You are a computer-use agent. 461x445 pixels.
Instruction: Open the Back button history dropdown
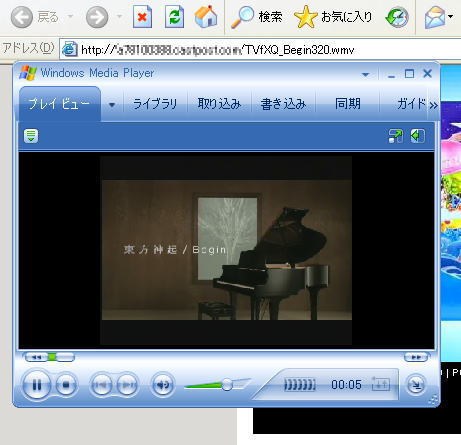[x=70, y=16]
